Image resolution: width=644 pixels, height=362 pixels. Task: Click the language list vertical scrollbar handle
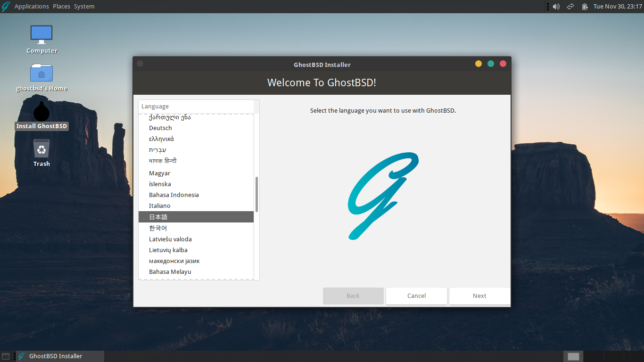point(256,194)
